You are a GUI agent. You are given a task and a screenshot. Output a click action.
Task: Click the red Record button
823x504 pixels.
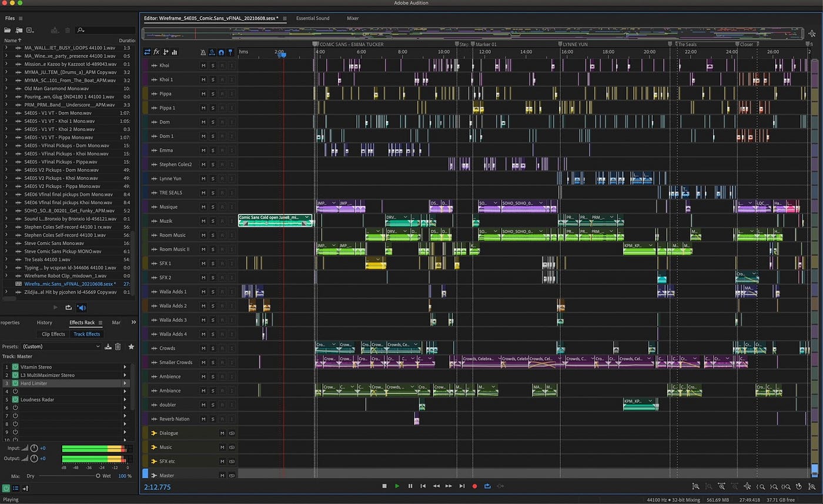point(475,486)
